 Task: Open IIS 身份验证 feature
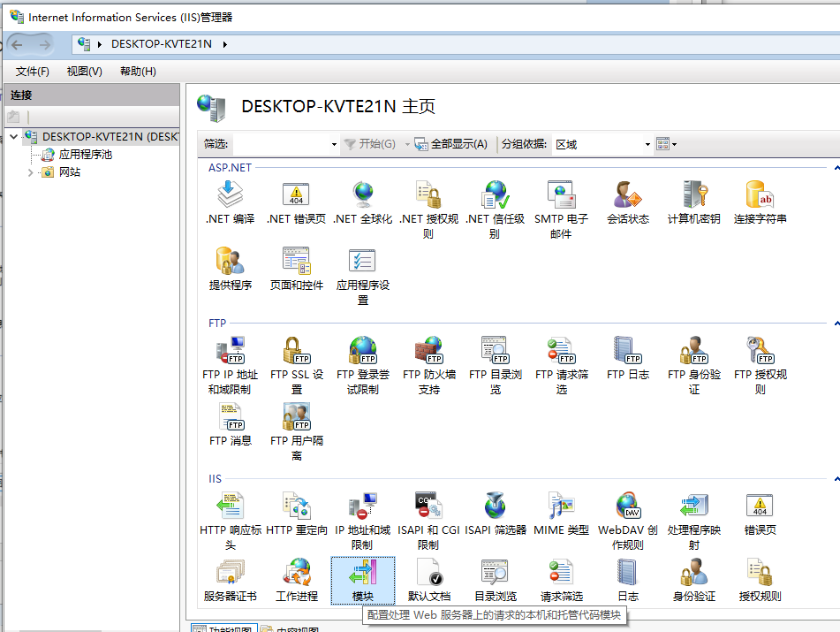pyautogui.click(x=693, y=580)
